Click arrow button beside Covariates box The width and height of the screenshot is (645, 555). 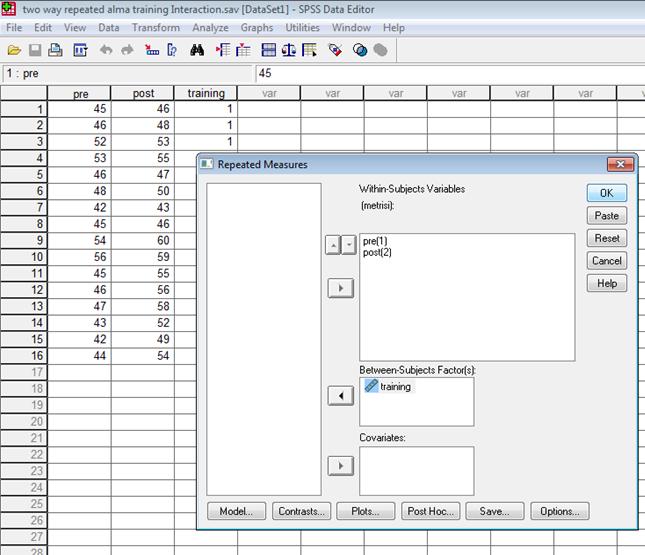[341, 466]
